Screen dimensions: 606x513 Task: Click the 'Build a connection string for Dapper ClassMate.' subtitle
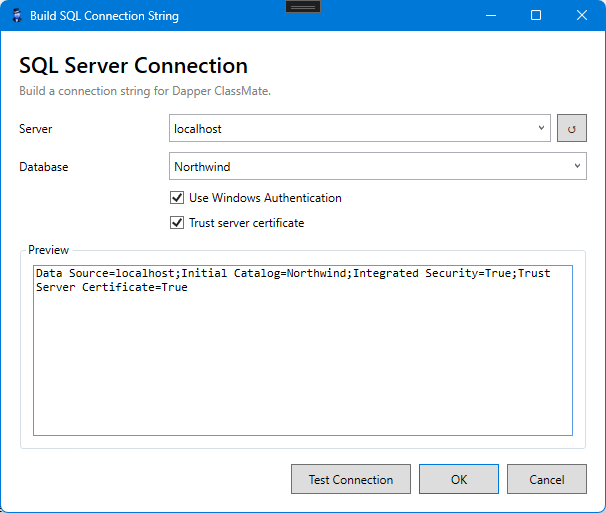point(145,91)
